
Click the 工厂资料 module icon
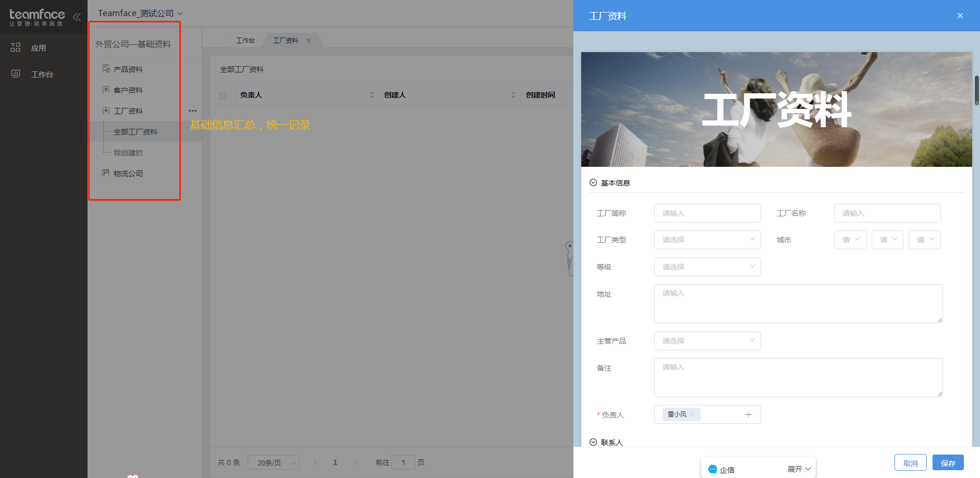tap(106, 111)
